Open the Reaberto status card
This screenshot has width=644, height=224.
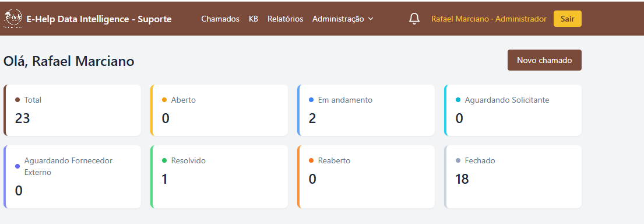pos(366,177)
